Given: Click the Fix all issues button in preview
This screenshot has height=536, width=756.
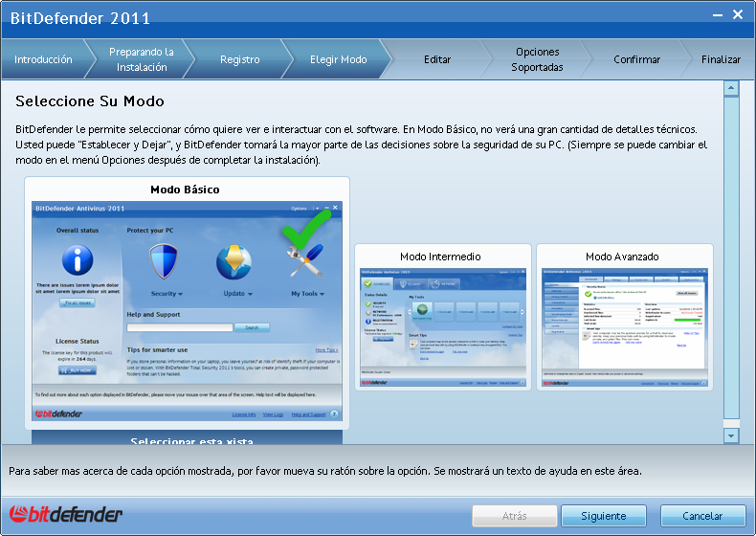Looking at the screenshot, I should [x=78, y=303].
